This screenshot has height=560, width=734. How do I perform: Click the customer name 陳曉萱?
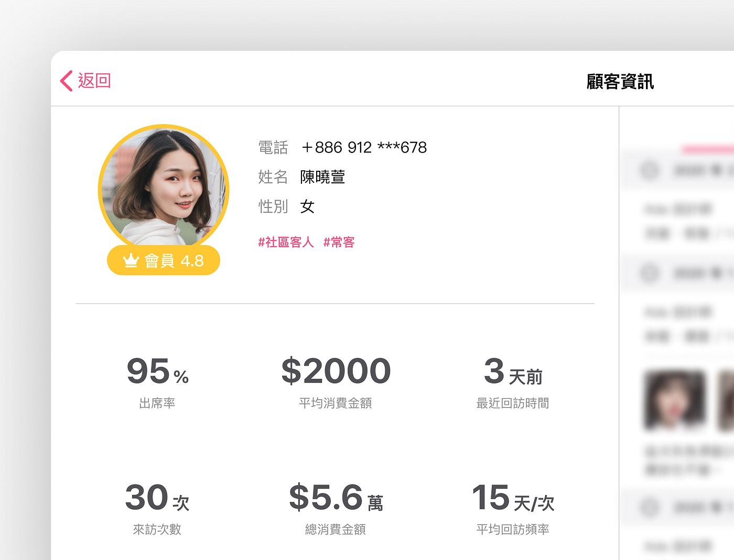point(322,177)
